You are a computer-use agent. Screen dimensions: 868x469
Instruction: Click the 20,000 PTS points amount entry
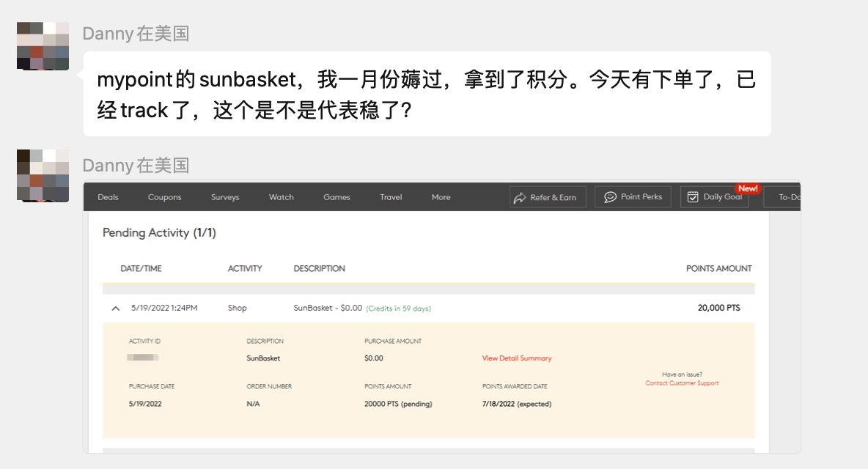[718, 308]
